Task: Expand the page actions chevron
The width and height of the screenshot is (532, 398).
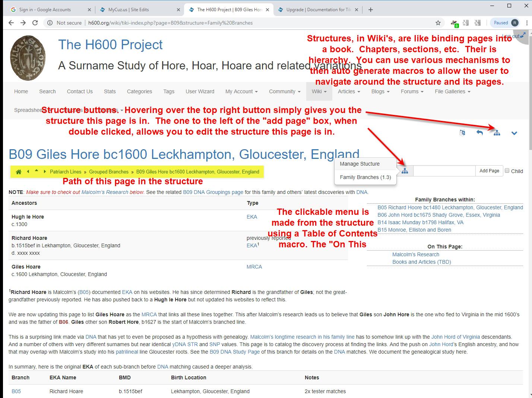Action: click(514, 133)
